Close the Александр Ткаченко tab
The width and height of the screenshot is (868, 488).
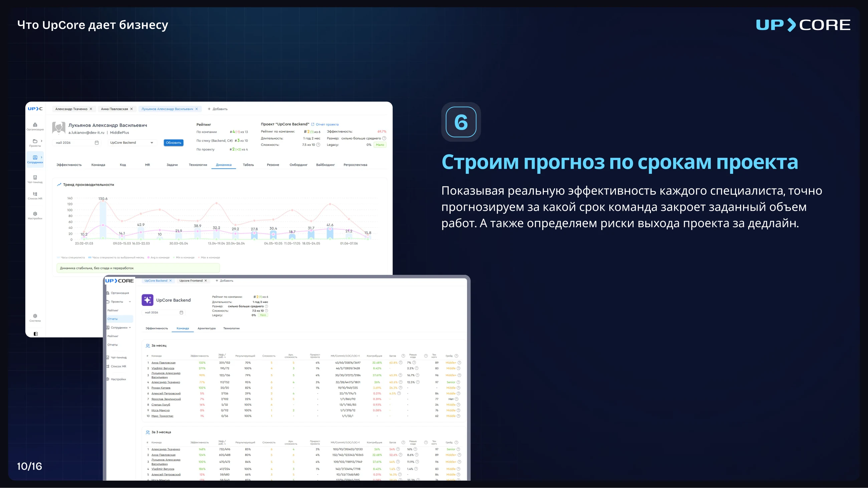[91, 109]
